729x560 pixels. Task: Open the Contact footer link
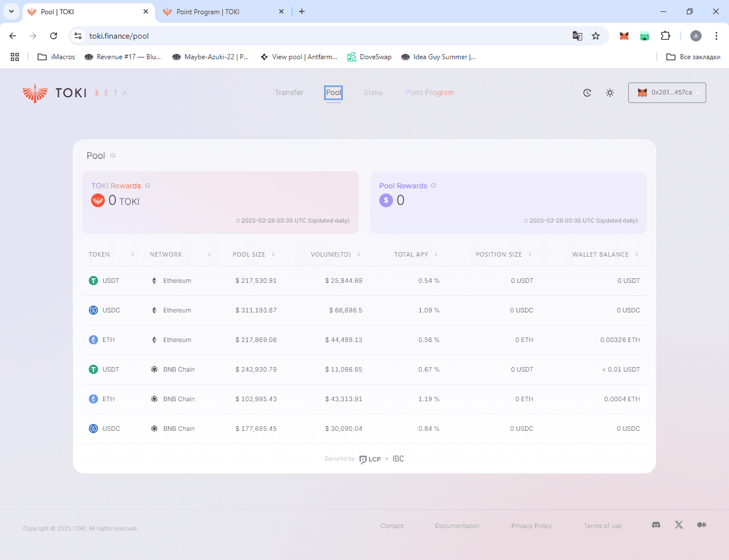pos(392,526)
